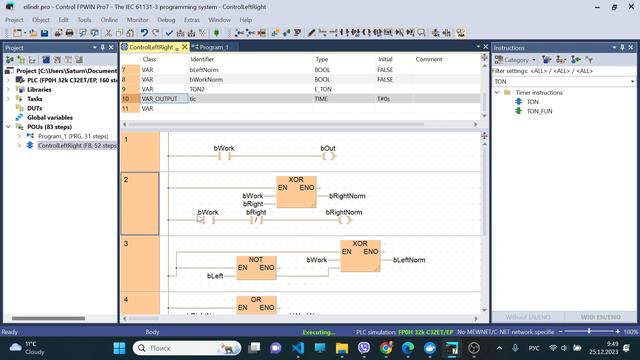Collapse the Timer instructions folder
This screenshot has width=640, height=360.
(x=497, y=93)
